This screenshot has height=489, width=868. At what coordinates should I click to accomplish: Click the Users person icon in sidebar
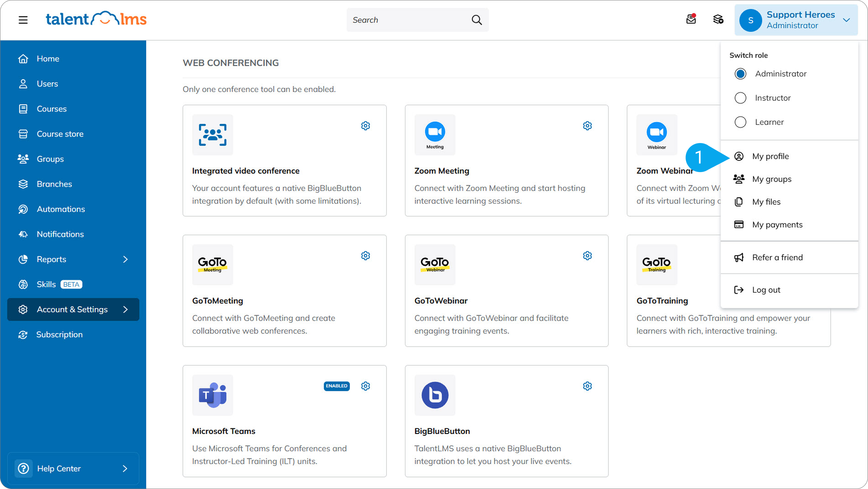[23, 84]
